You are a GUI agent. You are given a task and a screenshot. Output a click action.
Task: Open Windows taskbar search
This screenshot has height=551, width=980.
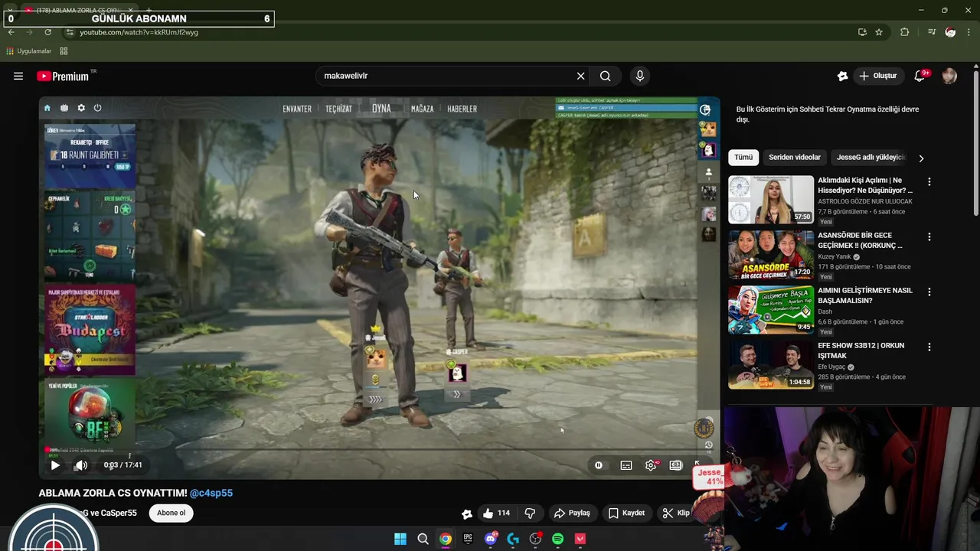click(423, 539)
